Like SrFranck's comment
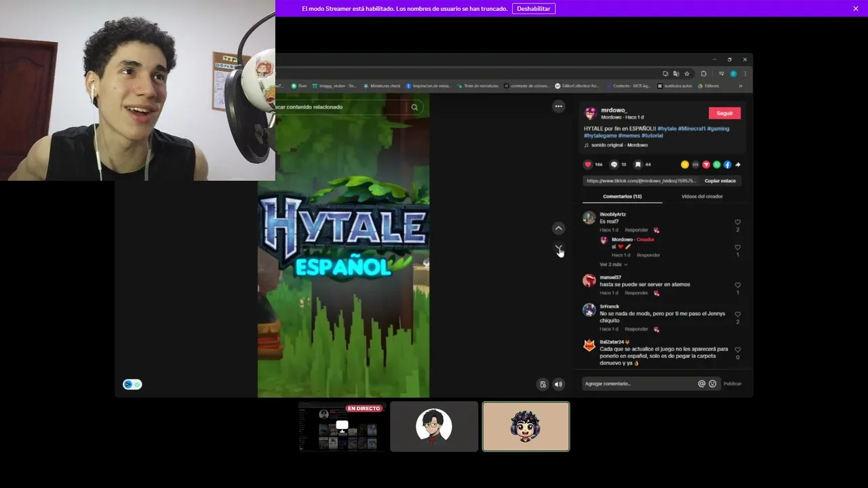The image size is (868, 488). 738,314
